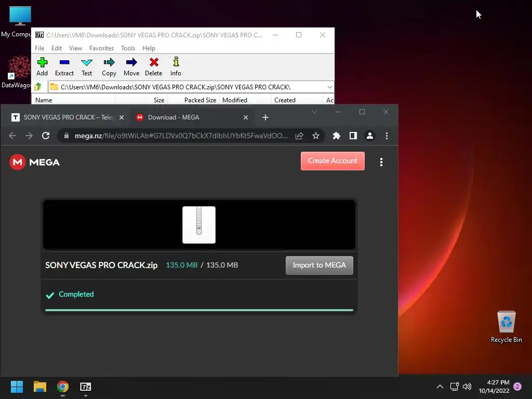Open the clock showing 4:27 PM

(x=494, y=387)
